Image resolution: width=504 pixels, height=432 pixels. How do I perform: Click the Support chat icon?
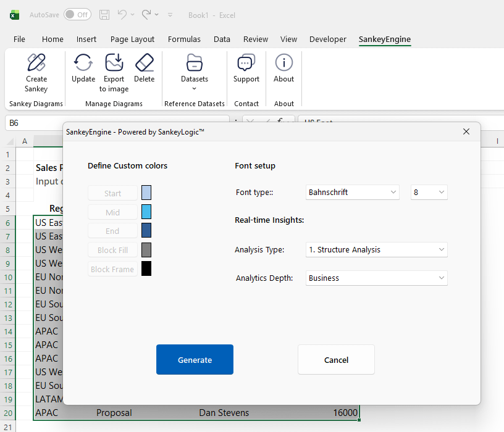246,62
